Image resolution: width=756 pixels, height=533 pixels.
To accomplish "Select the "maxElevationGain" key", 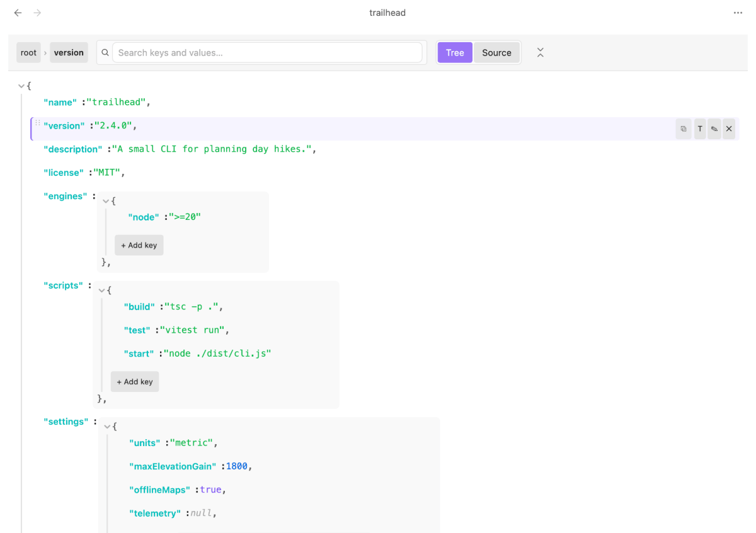I will pyautogui.click(x=173, y=466).
